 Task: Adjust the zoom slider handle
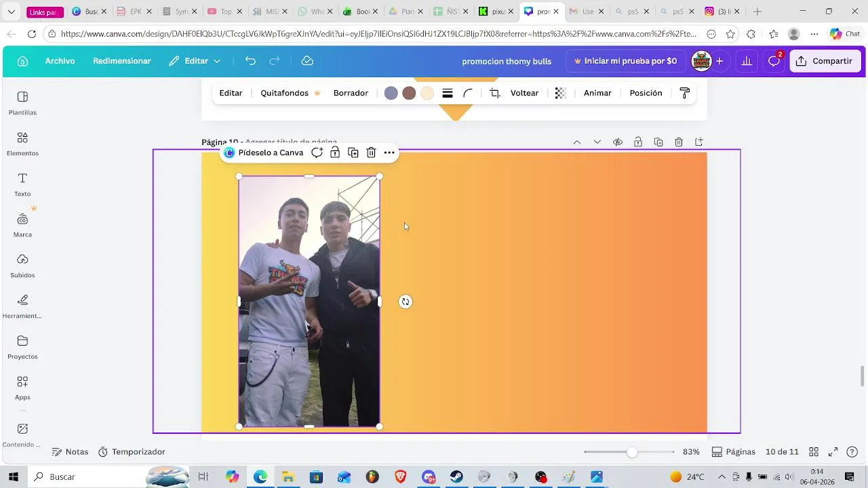pos(632,452)
